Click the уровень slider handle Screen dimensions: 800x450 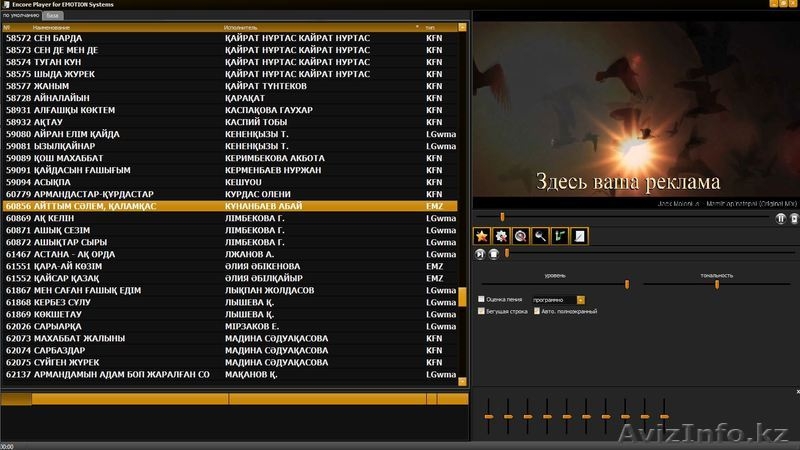click(x=626, y=284)
